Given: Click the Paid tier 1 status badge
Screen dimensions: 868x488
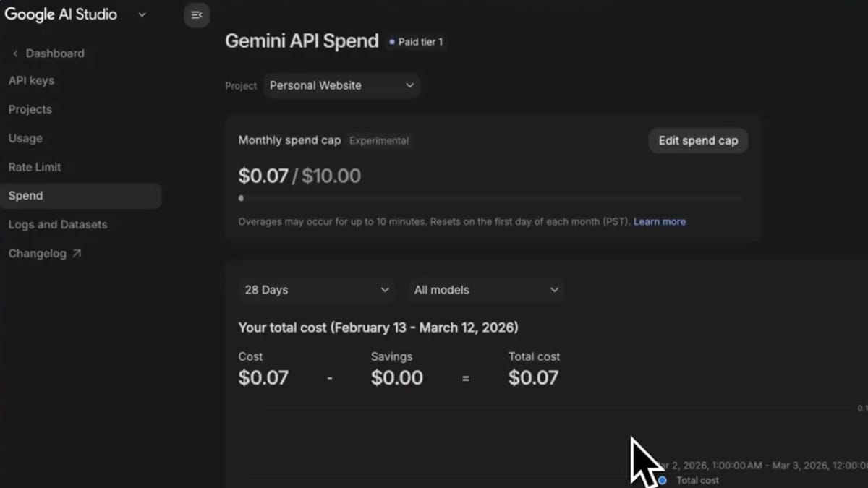Looking at the screenshot, I should point(416,42).
